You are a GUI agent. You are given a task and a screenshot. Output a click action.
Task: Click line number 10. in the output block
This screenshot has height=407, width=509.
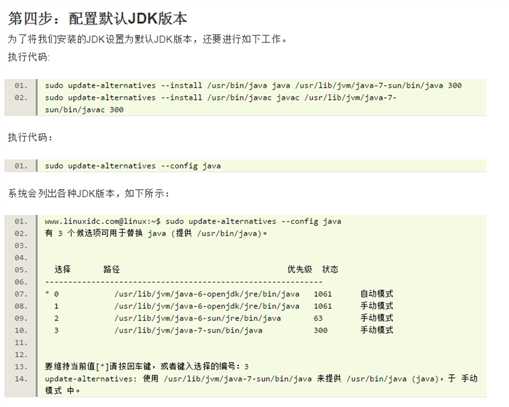click(x=21, y=330)
